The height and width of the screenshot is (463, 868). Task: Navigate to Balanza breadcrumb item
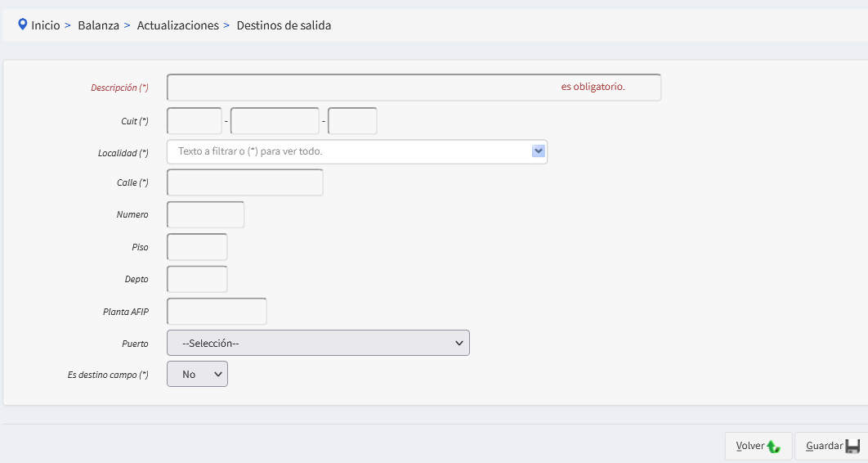coord(98,25)
